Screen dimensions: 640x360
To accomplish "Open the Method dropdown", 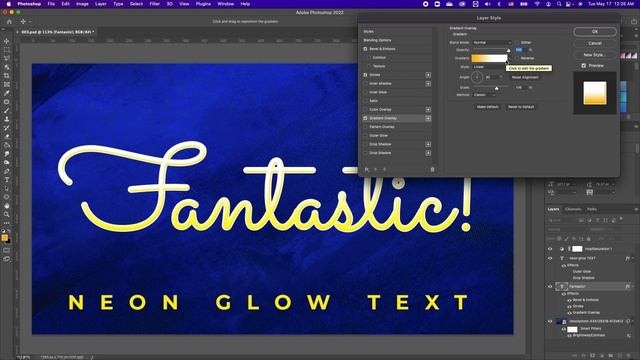I will coord(484,95).
